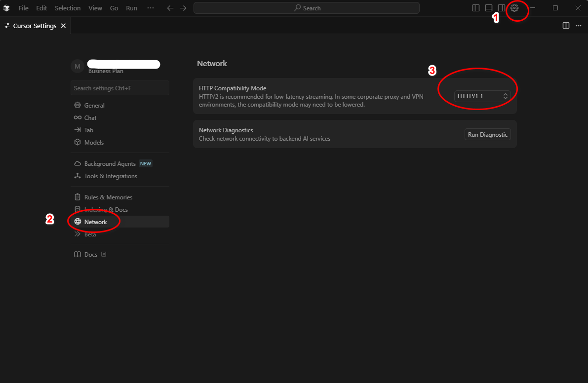588x383 pixels.
Task: Open the Tab settings section
Action: pos(119,130)
